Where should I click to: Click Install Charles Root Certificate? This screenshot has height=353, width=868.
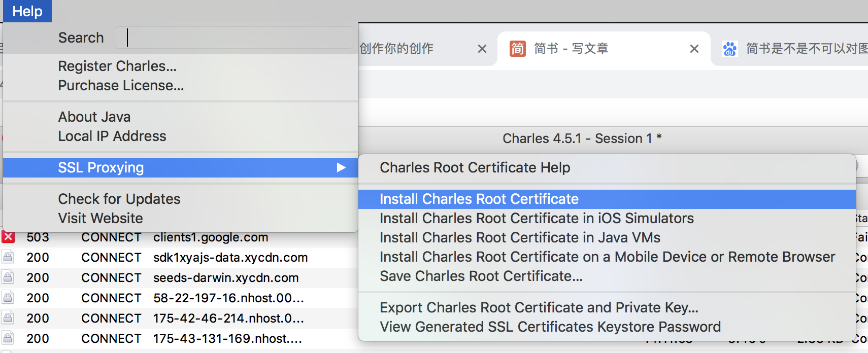[607, 199]
